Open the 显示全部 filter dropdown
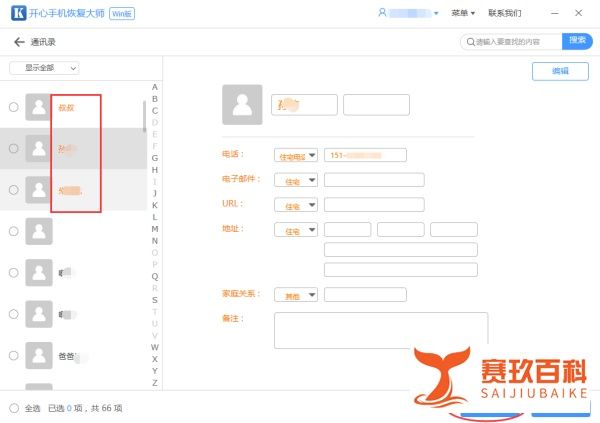Viewport: 600px width, 423px height. click(x=44, y=68)
